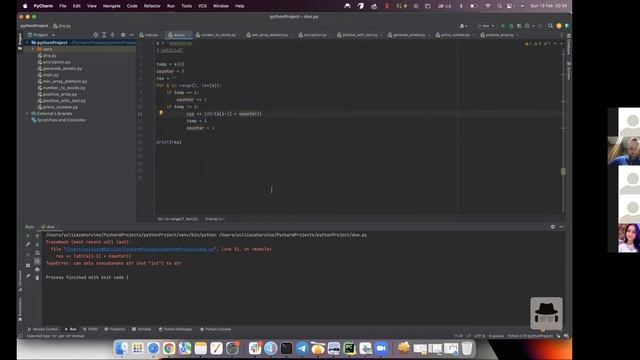The height and width of the screenshot is (360, 640).
Task: Run with coverage icon in top toolbar
Action: (x=519, y=26)
